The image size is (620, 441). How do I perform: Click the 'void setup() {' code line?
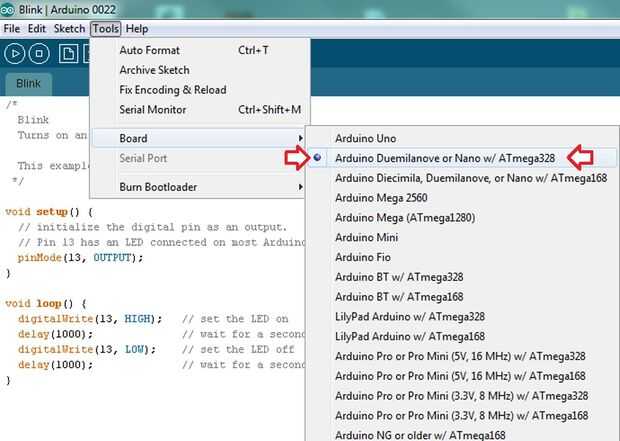[49, 212]
